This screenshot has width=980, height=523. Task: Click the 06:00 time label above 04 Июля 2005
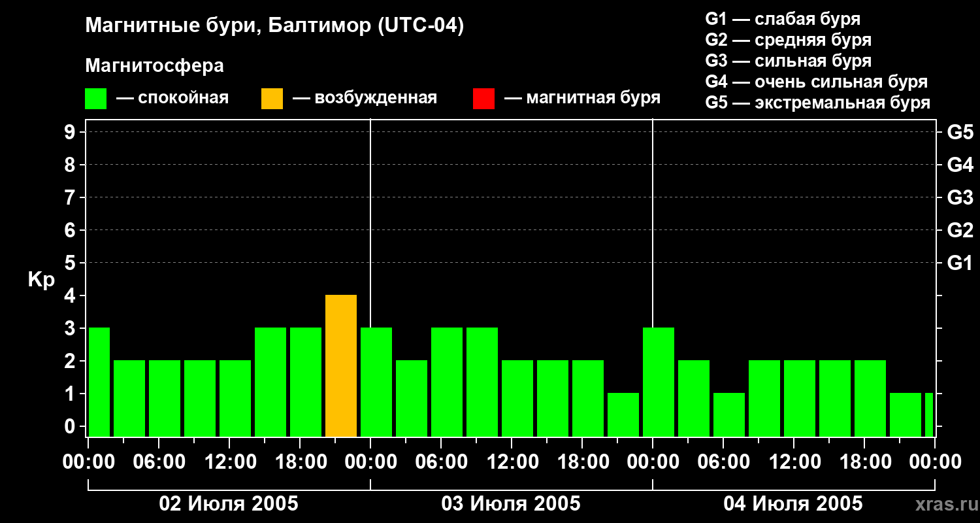click(724, 462)
